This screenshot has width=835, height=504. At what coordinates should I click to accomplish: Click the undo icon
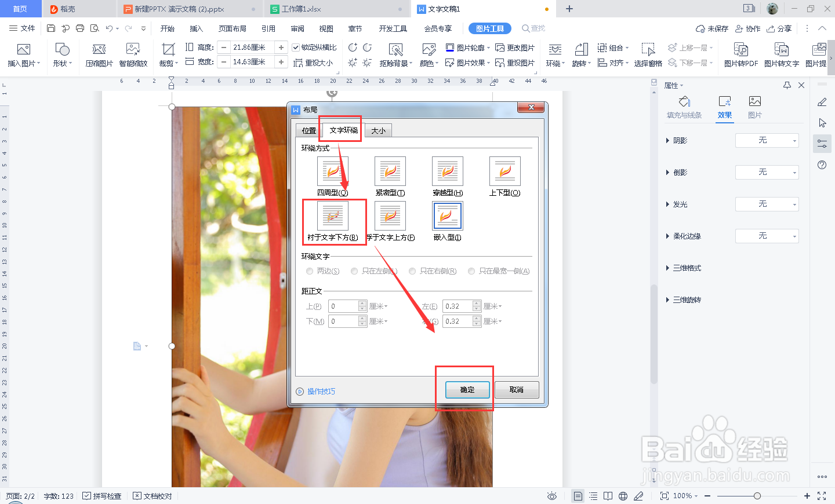coord(109,28)
